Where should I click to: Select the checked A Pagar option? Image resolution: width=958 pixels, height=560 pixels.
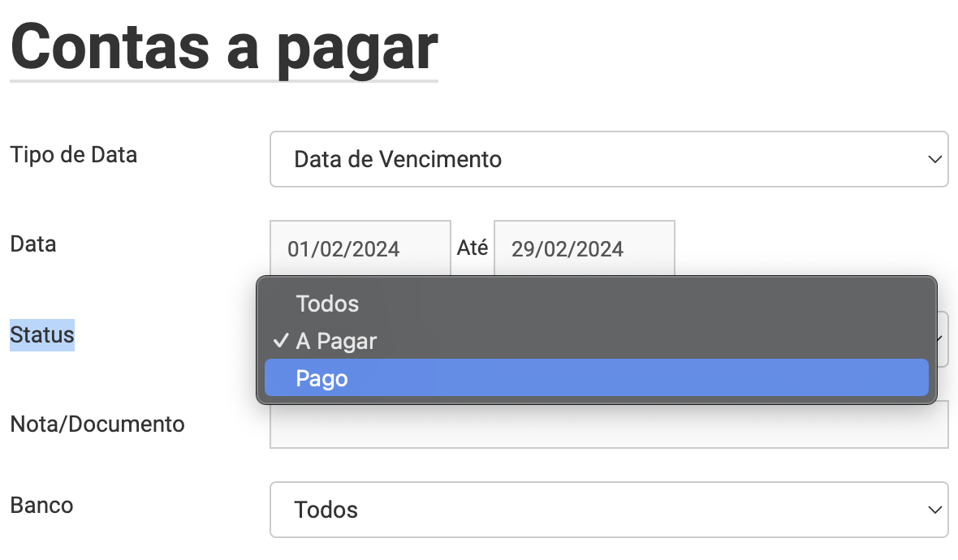point(596,341)
